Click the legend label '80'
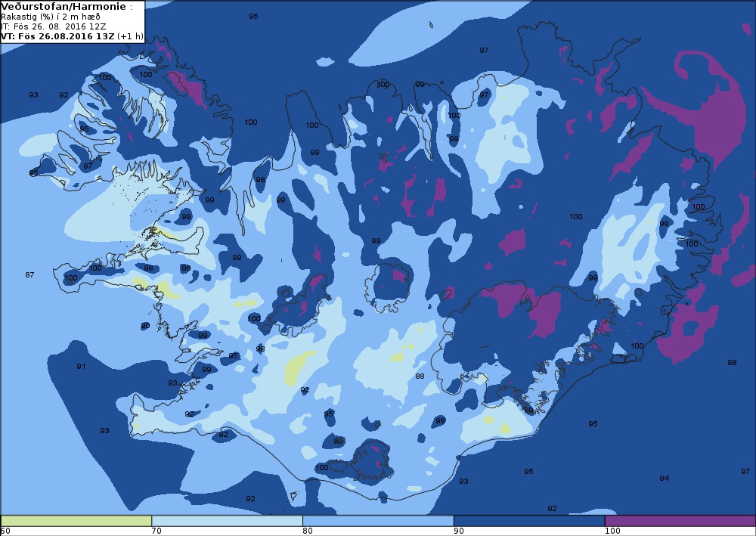This screenshot has height=536, width=756. coord(308,531)
